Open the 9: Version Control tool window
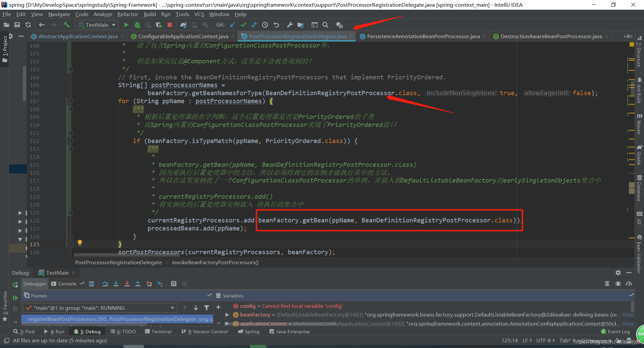Image resolution: width=644 pixels, height=348 pixels. (205, 332)
